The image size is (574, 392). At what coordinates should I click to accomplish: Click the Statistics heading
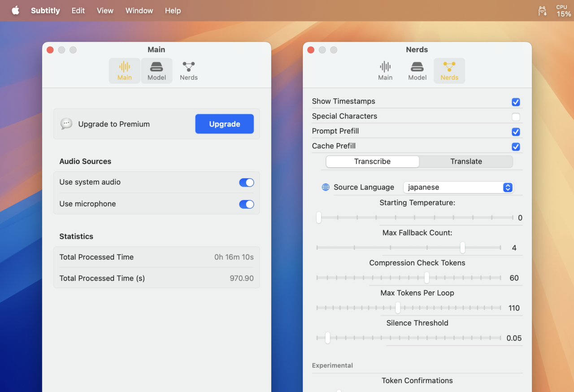(x=76, y=236)
